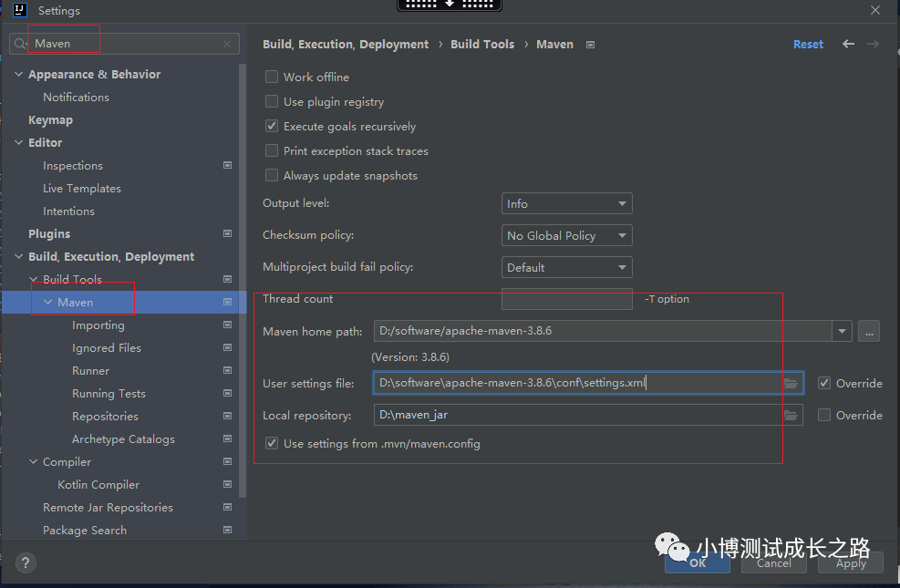
Task: Click the project-level settings icon on Package Search row
Action: pyautogui.click(x=227, y=530)
